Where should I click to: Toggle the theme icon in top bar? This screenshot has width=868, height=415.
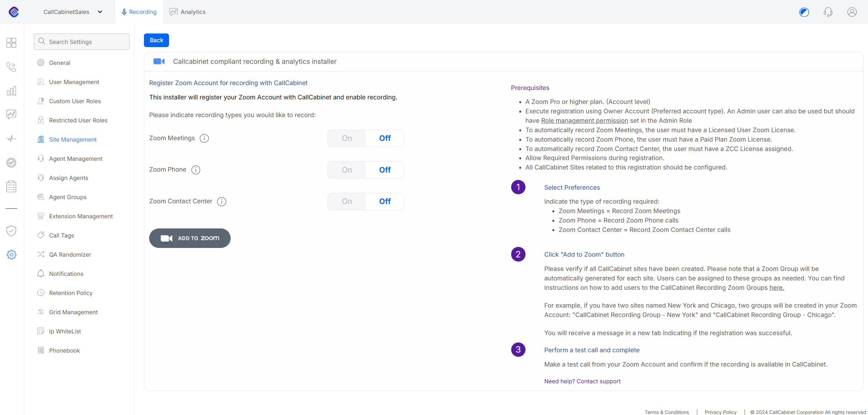click(x=804, y=12)
